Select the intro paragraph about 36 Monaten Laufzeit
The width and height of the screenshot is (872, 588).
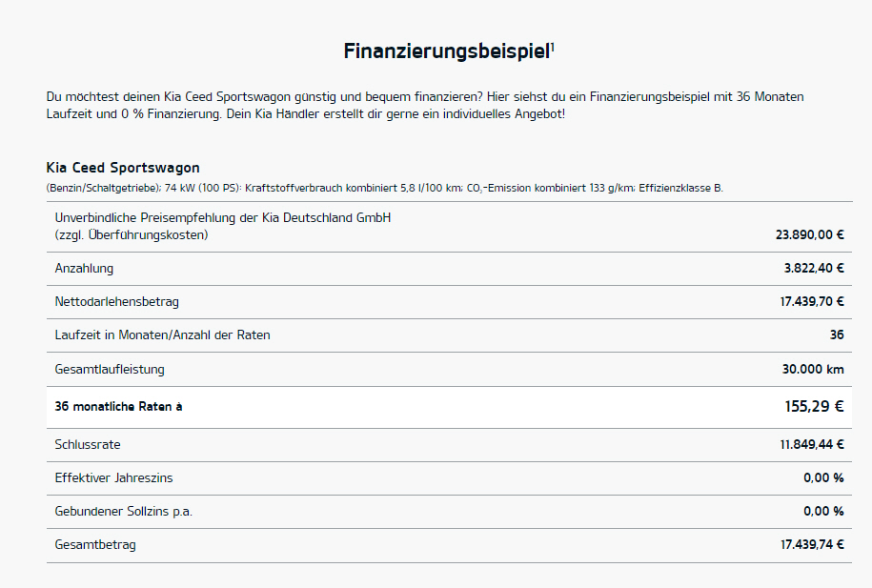click(x=425, y=105)
